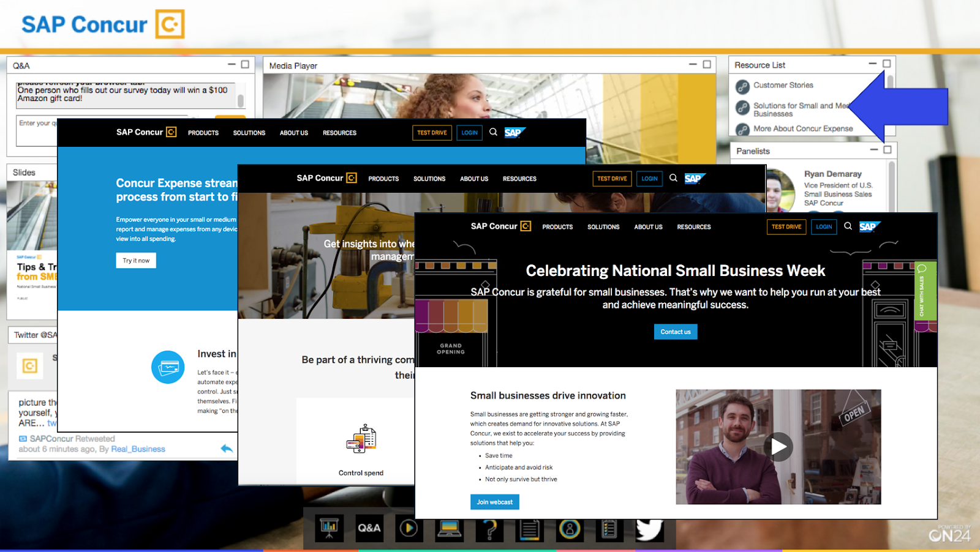This screenshot has height=552, width=980.
Task: Click LOGIN in middle Get insights window
Action: (x=649, y=179)
